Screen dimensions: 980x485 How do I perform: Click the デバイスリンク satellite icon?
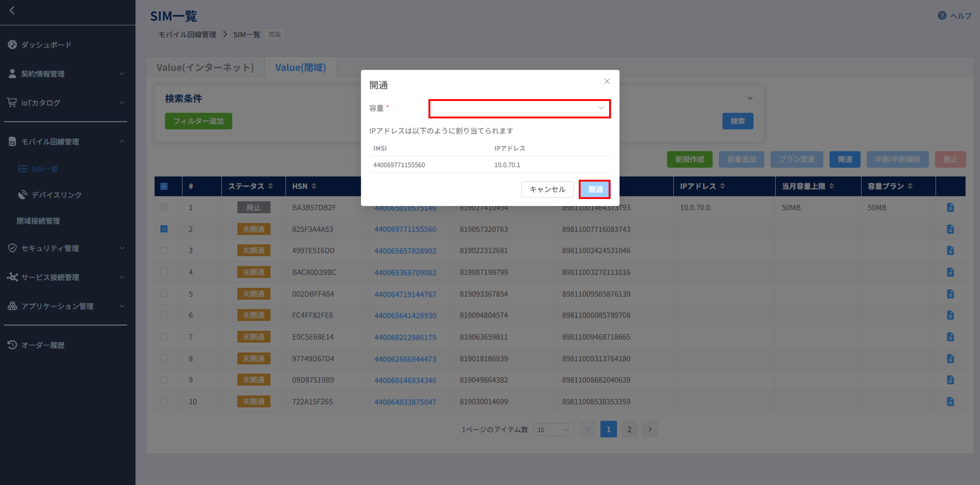click(22, 195)
